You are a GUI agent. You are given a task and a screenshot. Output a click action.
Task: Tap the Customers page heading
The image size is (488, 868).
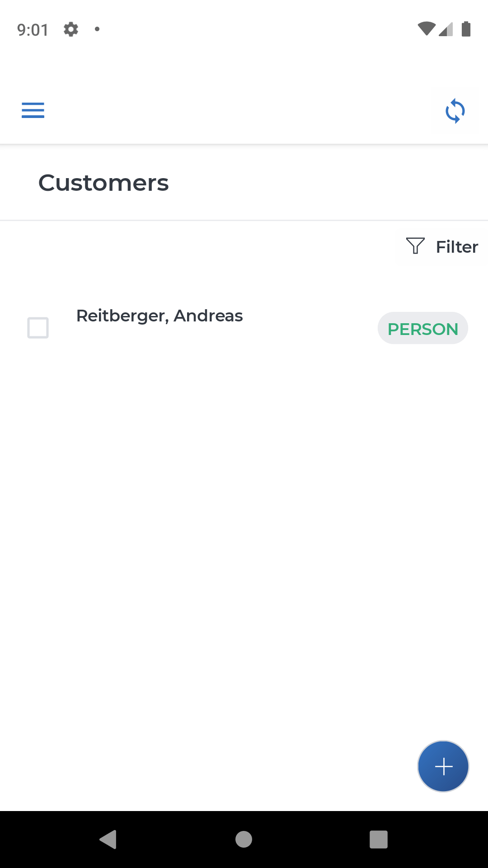tap(103, 183)
